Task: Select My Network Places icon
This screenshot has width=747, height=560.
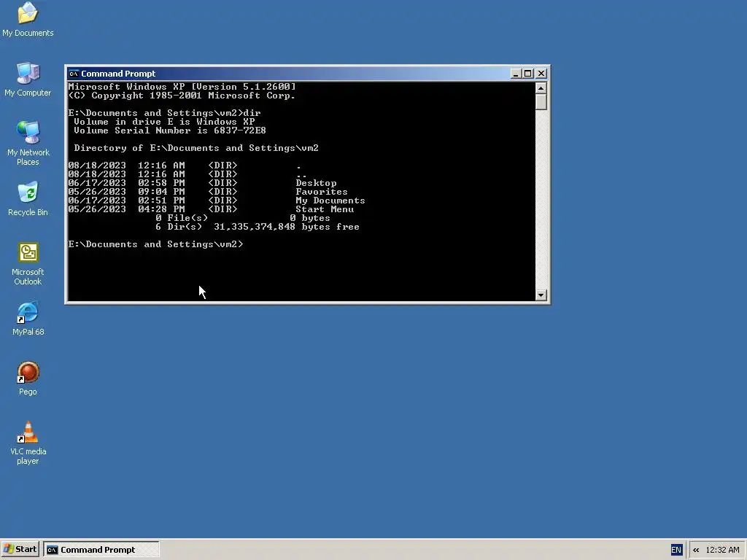Action: tap(28, 143)
